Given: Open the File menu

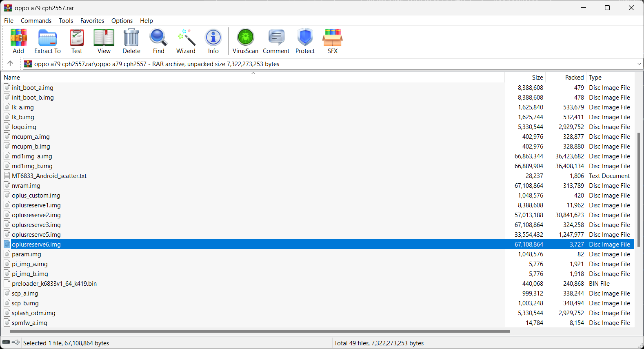Looking at the screenshot, I should (9, 21).
